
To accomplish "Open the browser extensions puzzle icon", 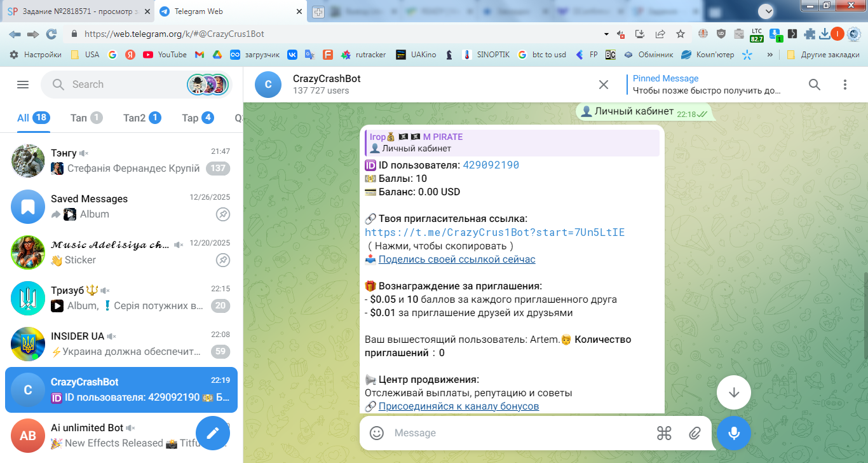I will click(x=810, y=34).
